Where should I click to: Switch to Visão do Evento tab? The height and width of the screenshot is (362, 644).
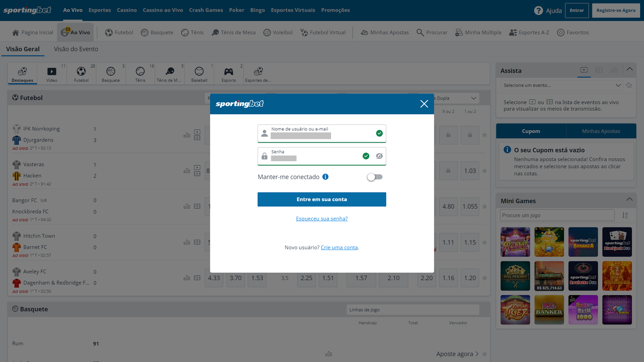pos(76,49)
